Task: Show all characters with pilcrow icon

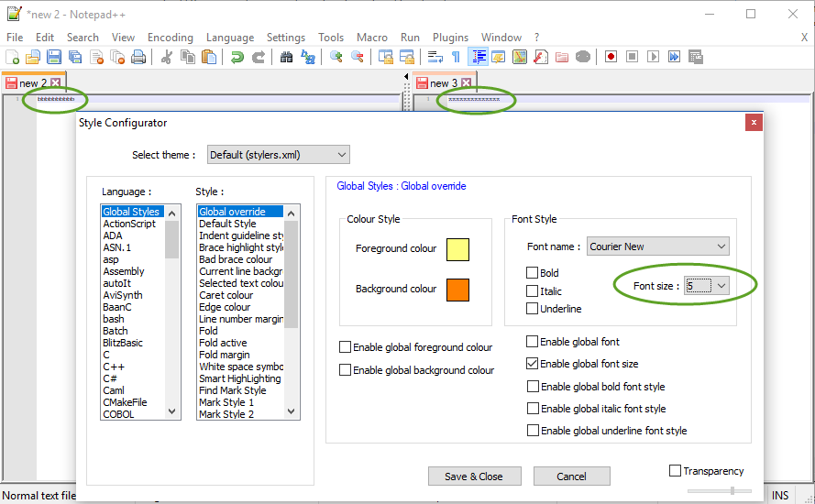Action: (x=456, y=57)
